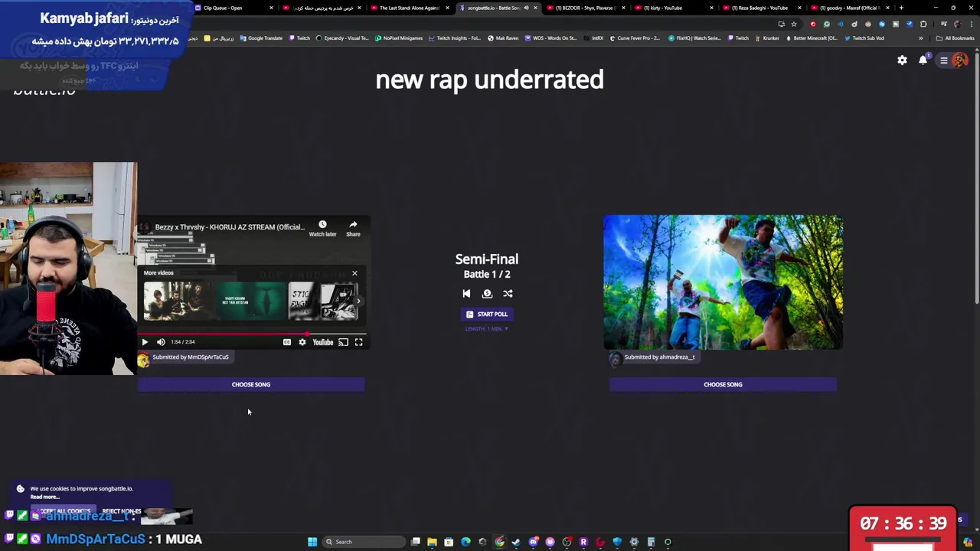Open the notifications bell
980x551 pixels.
(923, 60)
